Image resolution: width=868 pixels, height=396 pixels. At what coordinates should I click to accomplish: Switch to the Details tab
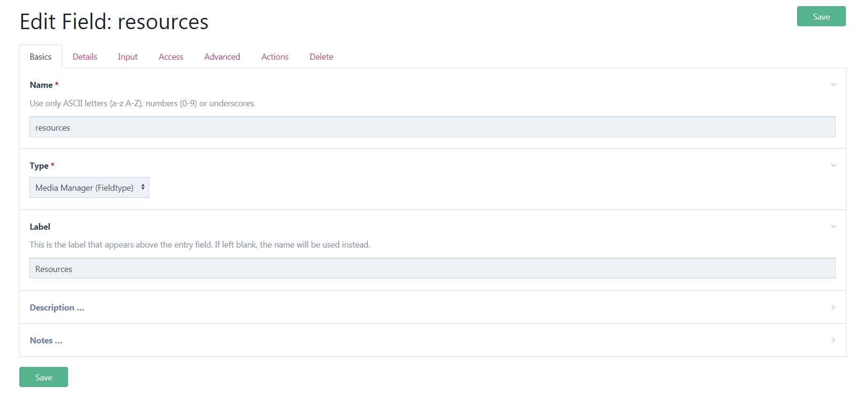[x=85, y=57]
